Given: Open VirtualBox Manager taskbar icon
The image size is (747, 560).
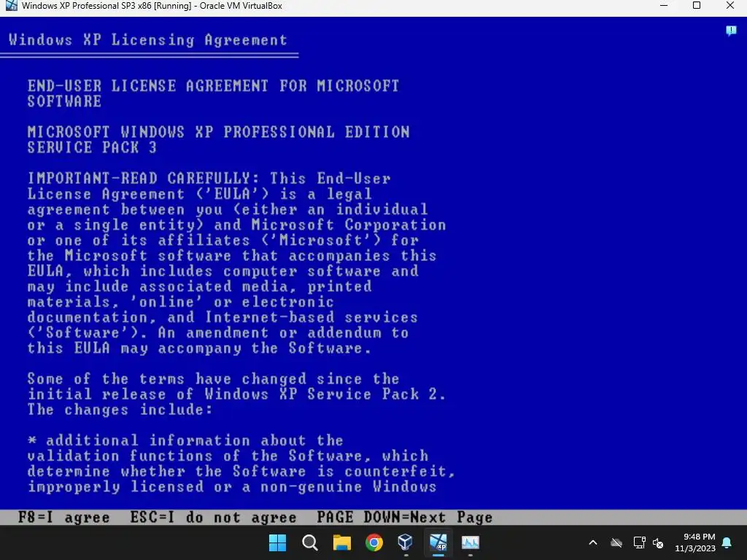Looking at the screenshot, I should (406, 542).
